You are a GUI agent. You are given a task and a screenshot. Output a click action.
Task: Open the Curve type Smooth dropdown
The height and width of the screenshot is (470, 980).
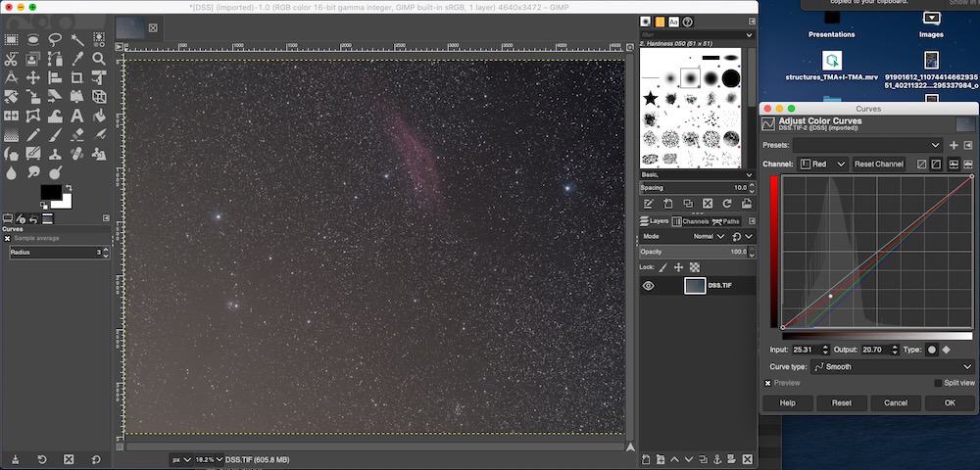pos(892,367)
